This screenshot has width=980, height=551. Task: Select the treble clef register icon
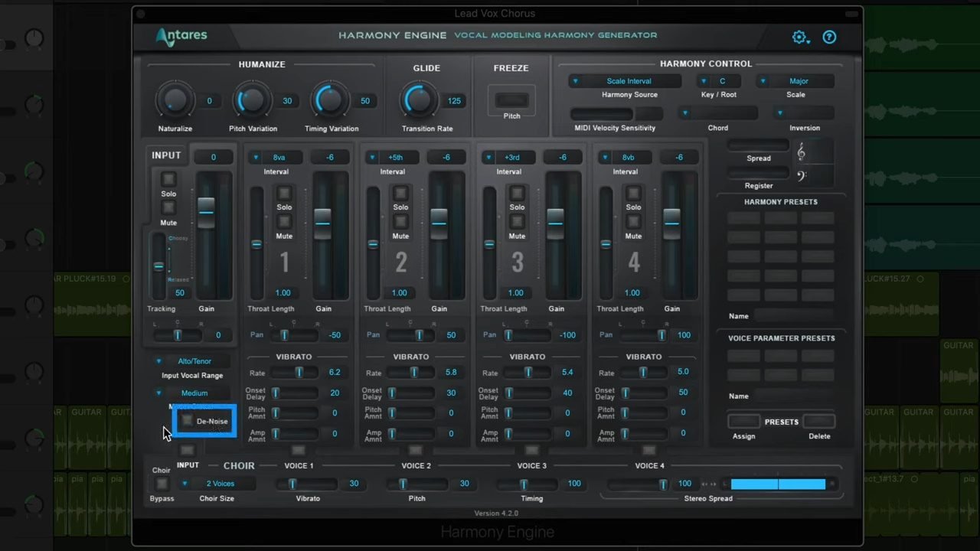[801, 152]
